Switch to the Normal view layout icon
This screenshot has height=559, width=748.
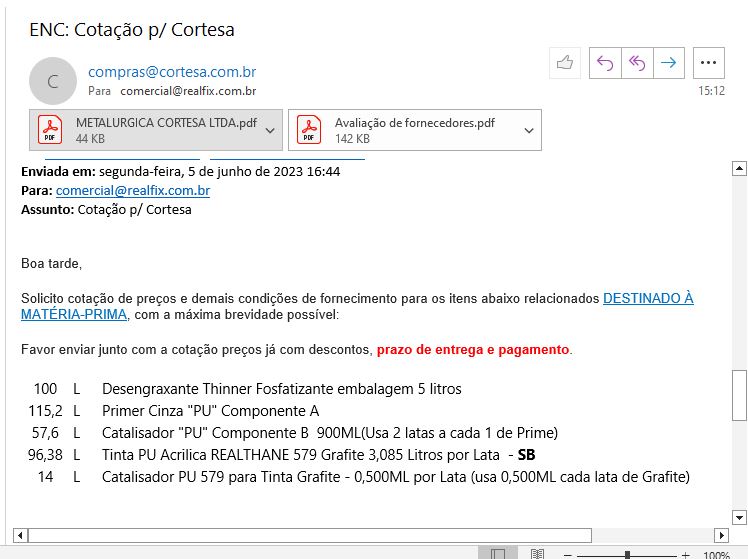[498, 554]
